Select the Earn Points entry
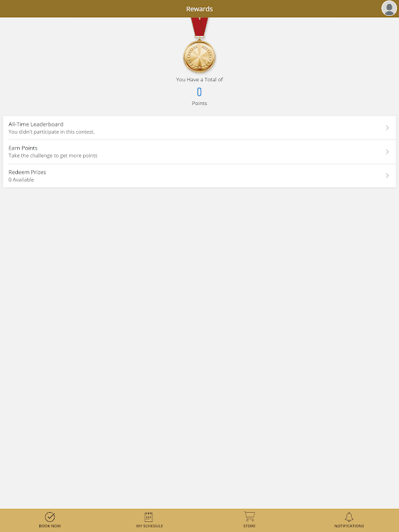 point(199,152)
